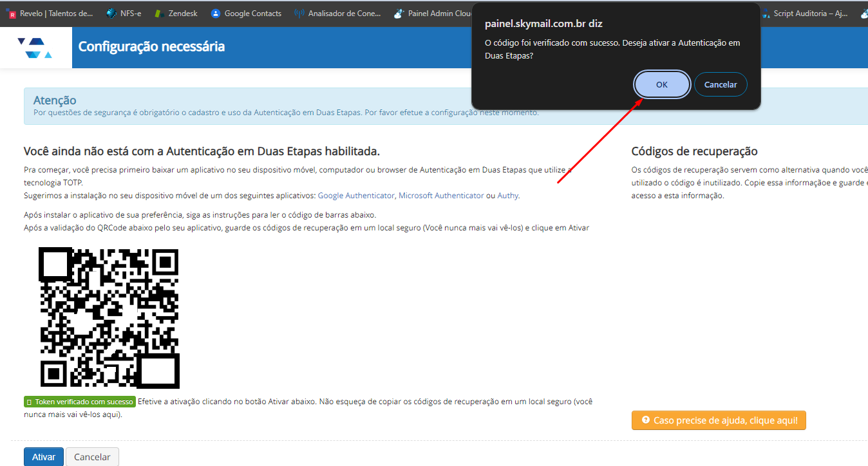Click the green 'Token verificado com sucesso' badge

pos(80,402)
